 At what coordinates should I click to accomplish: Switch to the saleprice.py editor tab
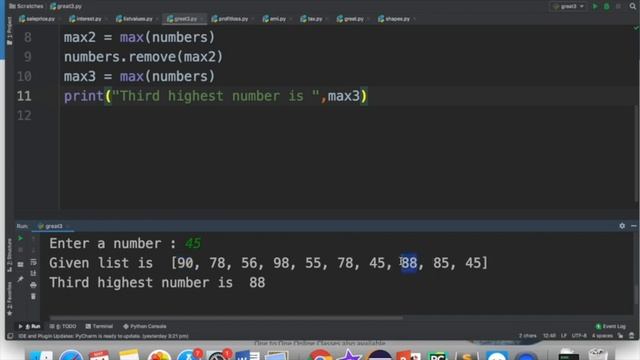tap(38, 19)
